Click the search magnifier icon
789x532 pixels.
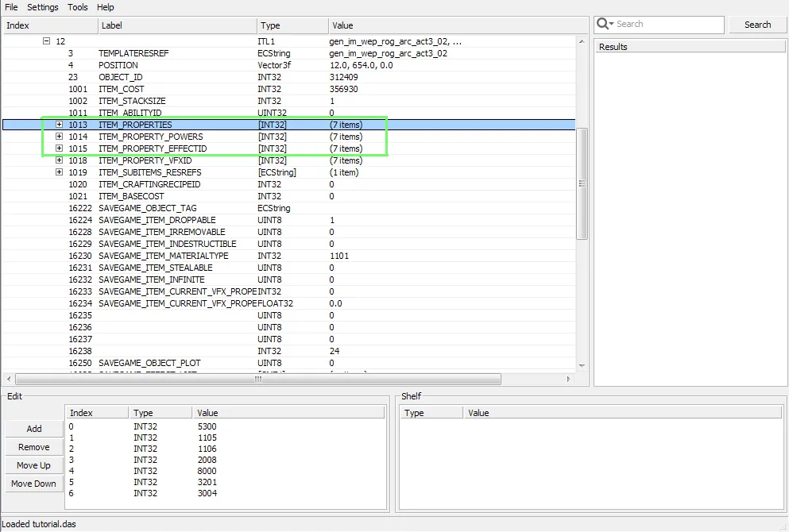click(603, 24)
